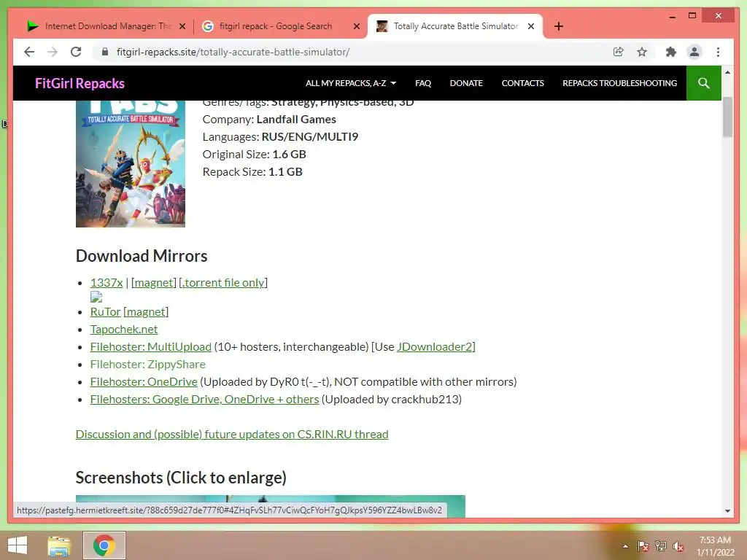Open the Windows Start button
This screenshot has width=747, height=560.
click(18, 545)
